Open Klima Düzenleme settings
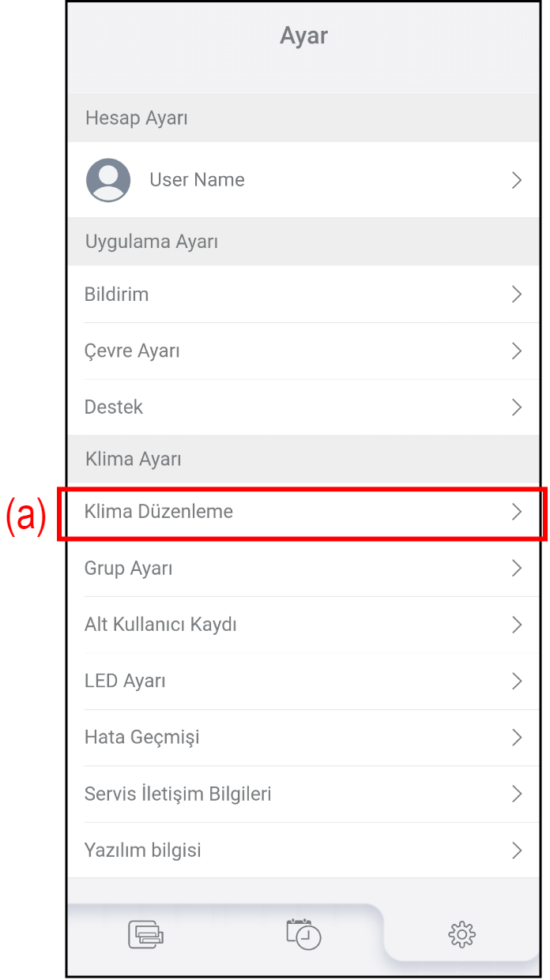 coord(159,512)
